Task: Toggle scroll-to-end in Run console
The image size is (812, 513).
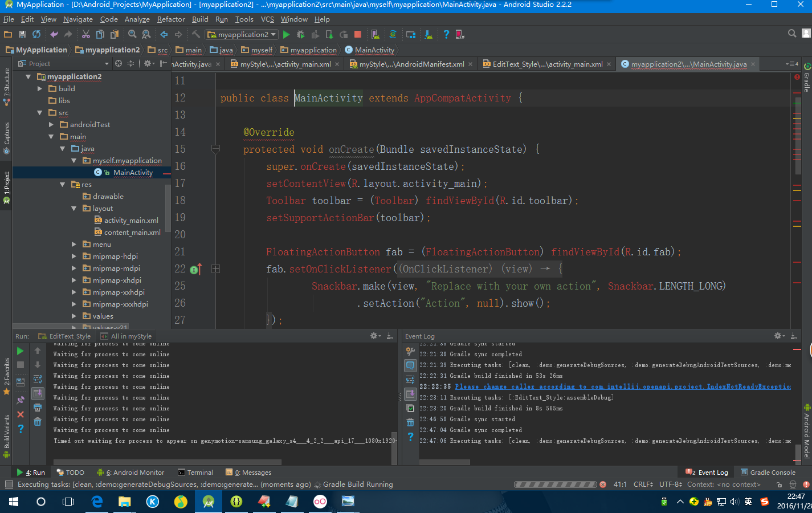Action: click(38, 393)
